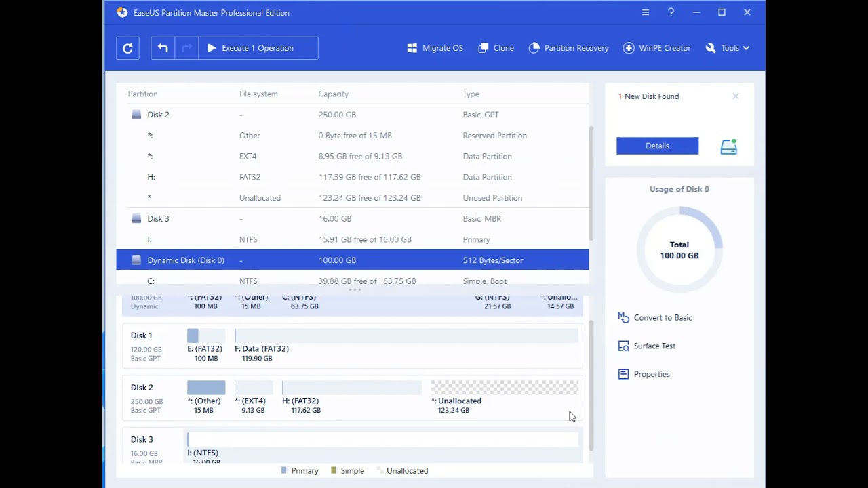Viewport: 868px width, 488px height.
Task: Click the Type column header
Action: pyautogui.click(x=471, y=94)
